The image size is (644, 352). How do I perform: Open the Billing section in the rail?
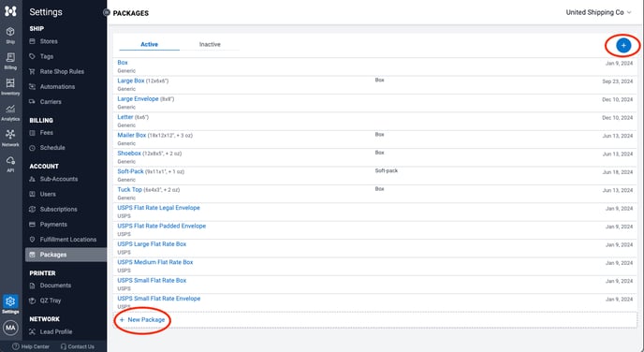10,61
